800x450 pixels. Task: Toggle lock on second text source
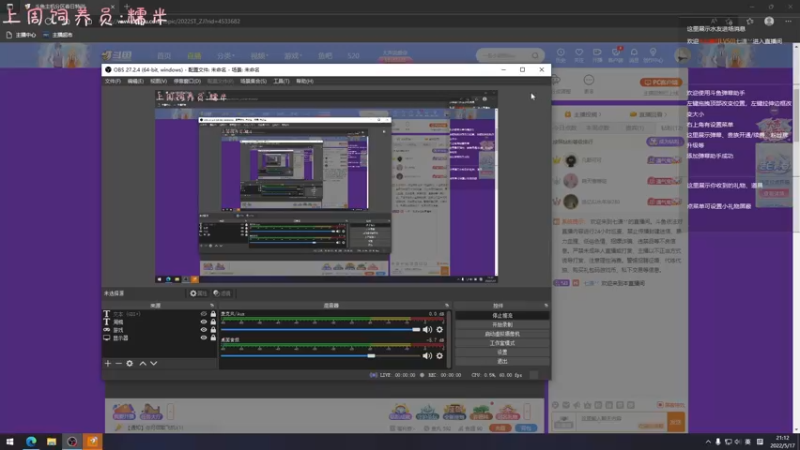pos(213,322)
